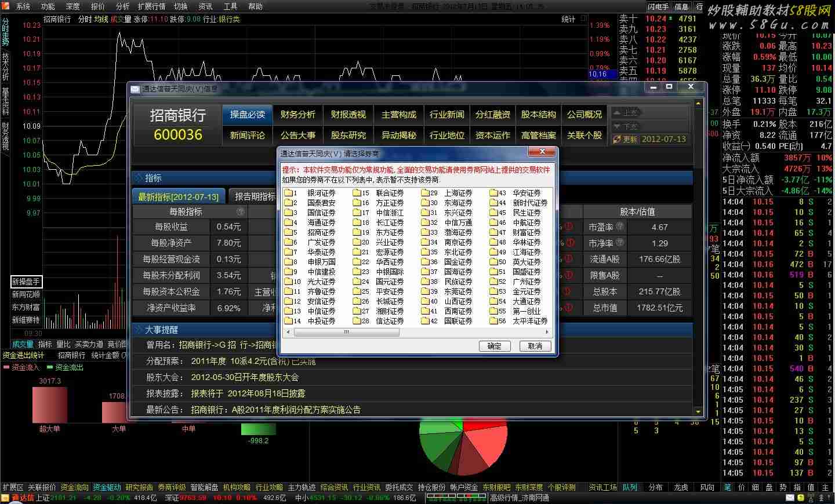The image size is (835, 504).
Task: Select 基本资料 left sidebar tab
Action: tap(5, 102)
